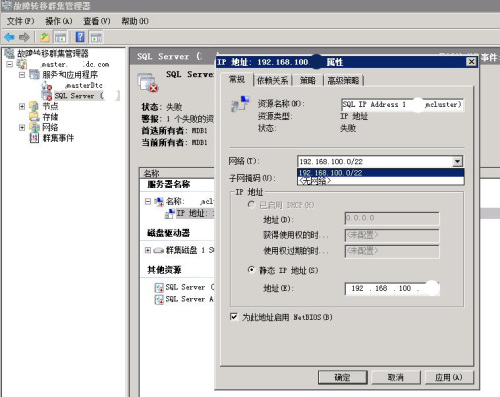This screenshot has width=500, height=397.
Task: Click the 群集磁盘 1 disk icon
Action: (159, 250)
